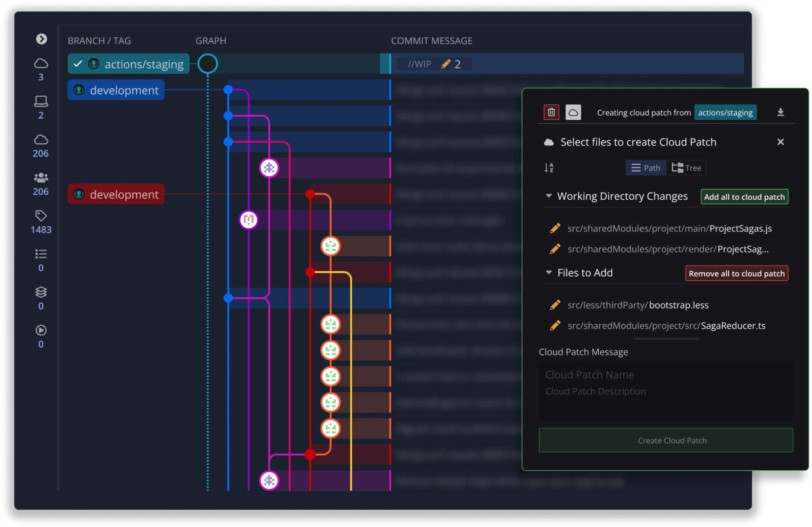The height and width of the screenshot is (527, 812).
Task: Select the blue development branch label
Action: coord(116,90)
